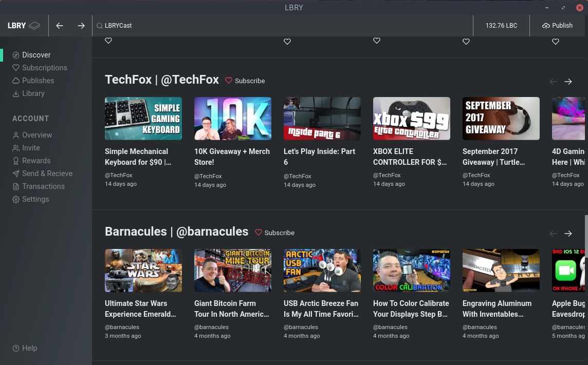The image size is (588, 365).
Task: Click the Publish button
Action: 557,26
